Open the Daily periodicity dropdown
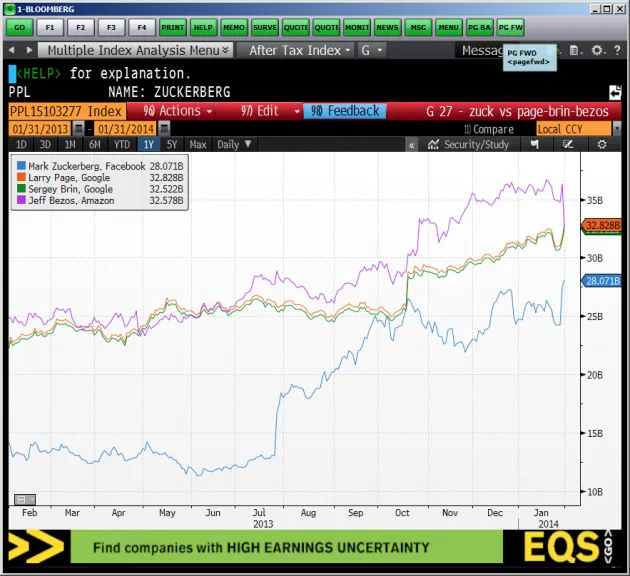The height and width of the screenshot is (576, 630). pos(234,145)
